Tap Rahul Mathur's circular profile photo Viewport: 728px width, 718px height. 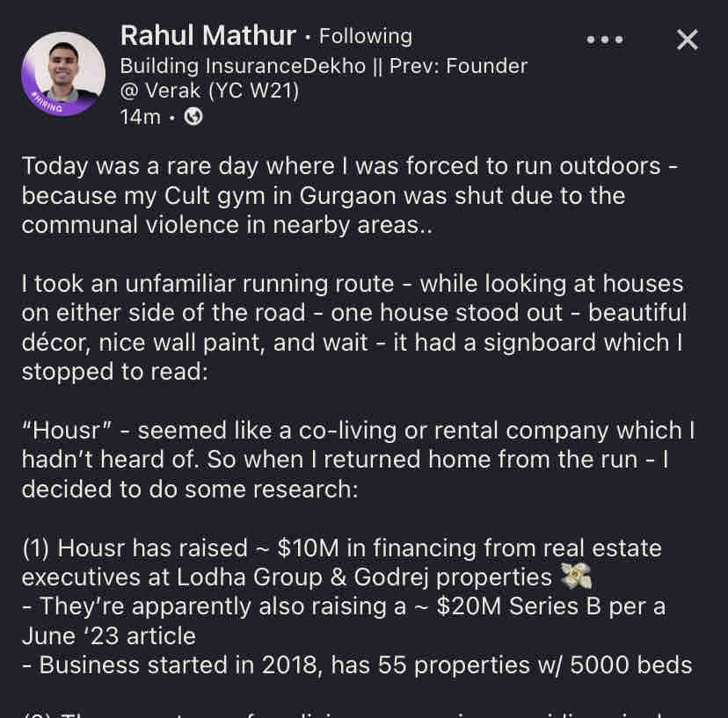coord(62,73)
